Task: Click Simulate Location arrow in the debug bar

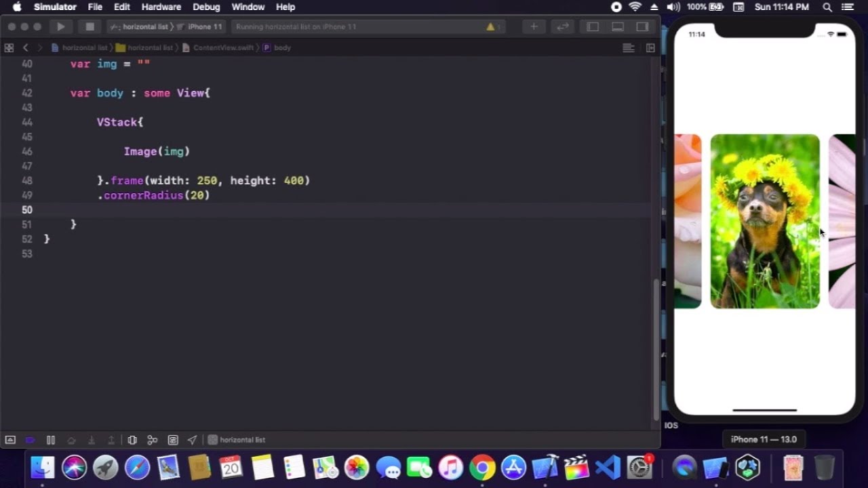Action: pyautogui.click(x=193, y=440)
